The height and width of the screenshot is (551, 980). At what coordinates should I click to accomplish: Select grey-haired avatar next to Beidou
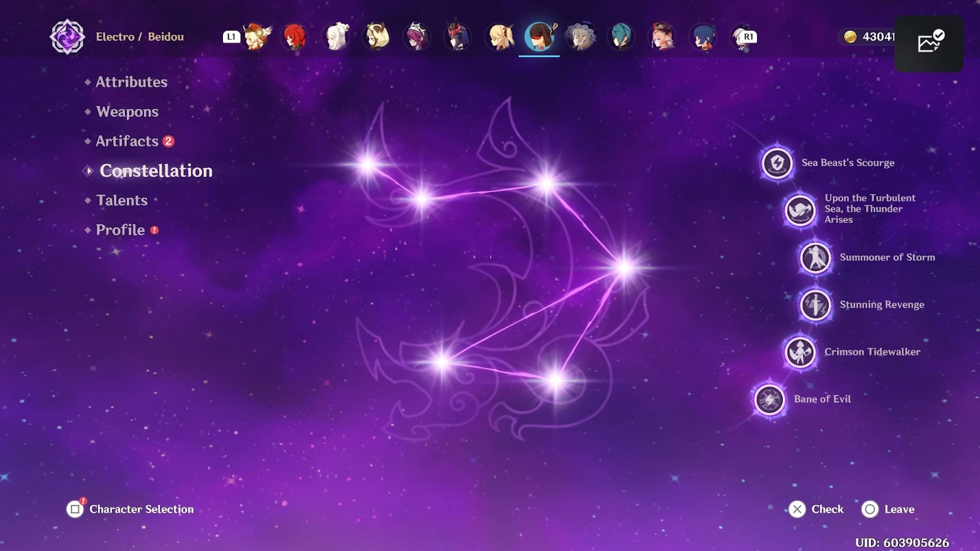coord(580,37)
